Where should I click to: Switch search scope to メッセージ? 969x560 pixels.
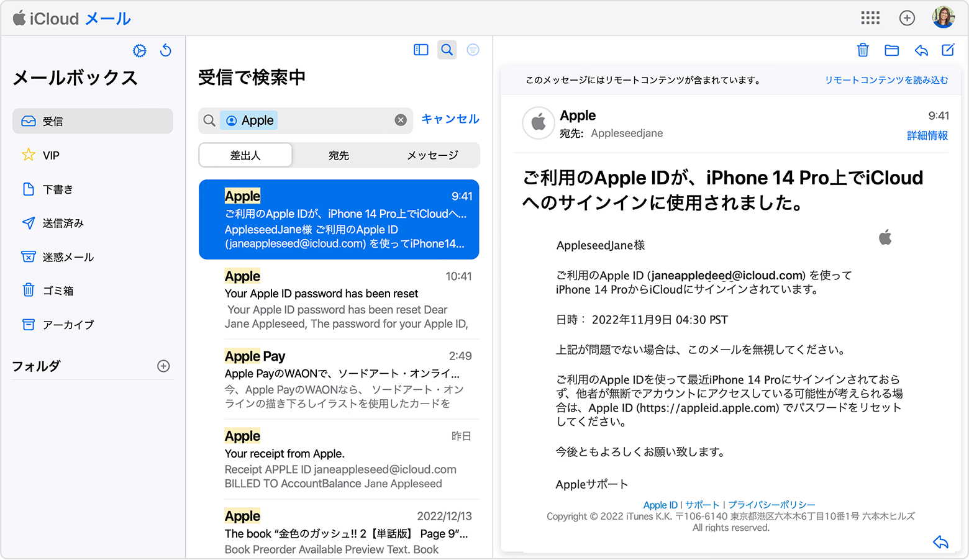click(432, 155)
